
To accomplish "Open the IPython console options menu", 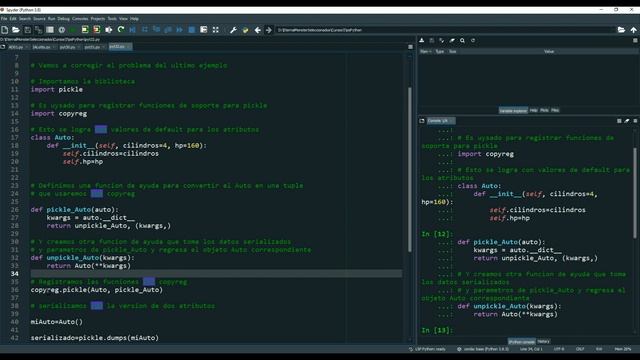I will (635, 121).
